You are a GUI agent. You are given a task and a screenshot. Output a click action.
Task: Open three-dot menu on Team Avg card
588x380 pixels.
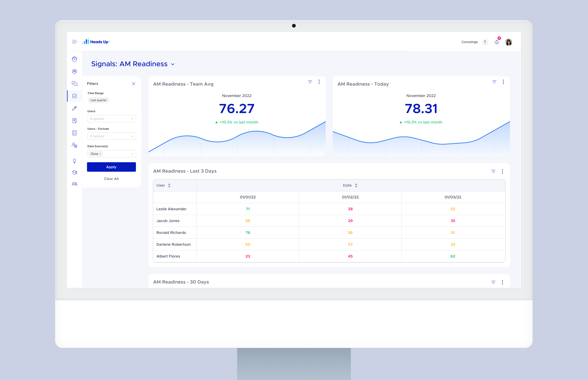[319, 82]
